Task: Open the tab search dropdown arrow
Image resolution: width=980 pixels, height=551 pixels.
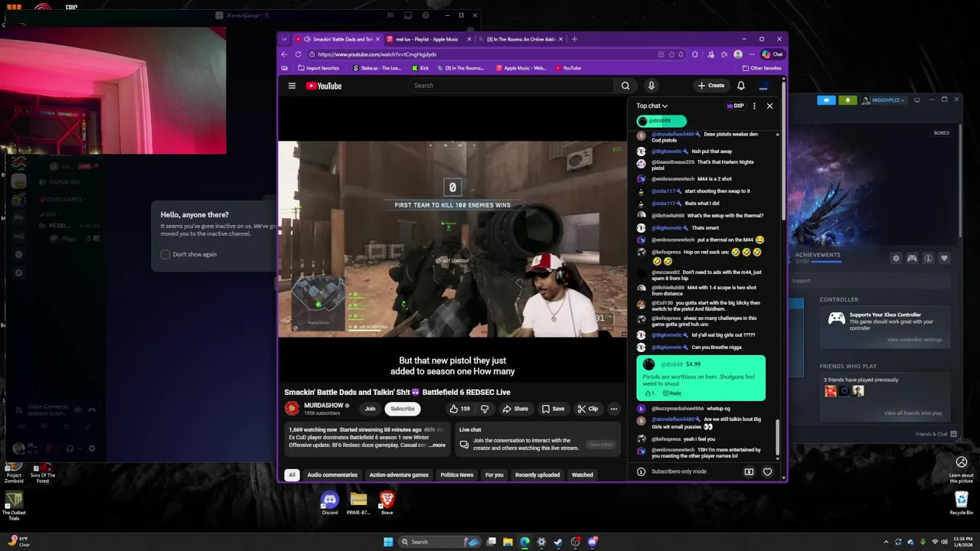Action: [x=285, y=39]
